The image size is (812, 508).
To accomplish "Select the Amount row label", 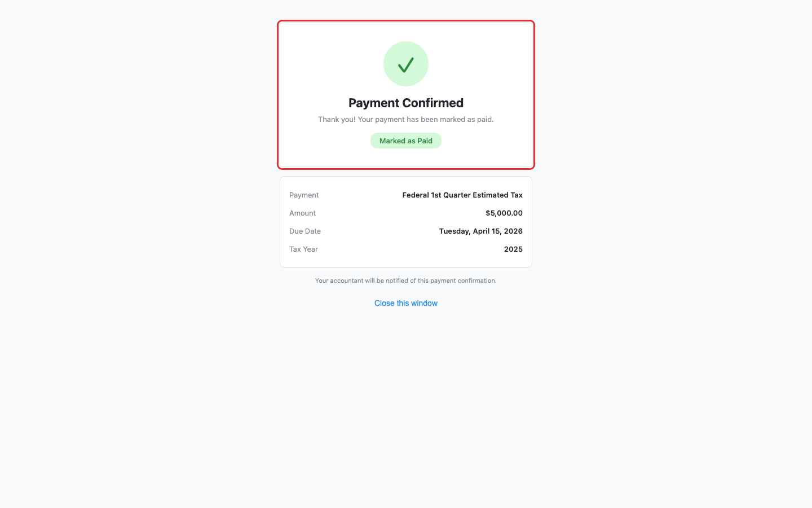I will click(302, 213).
